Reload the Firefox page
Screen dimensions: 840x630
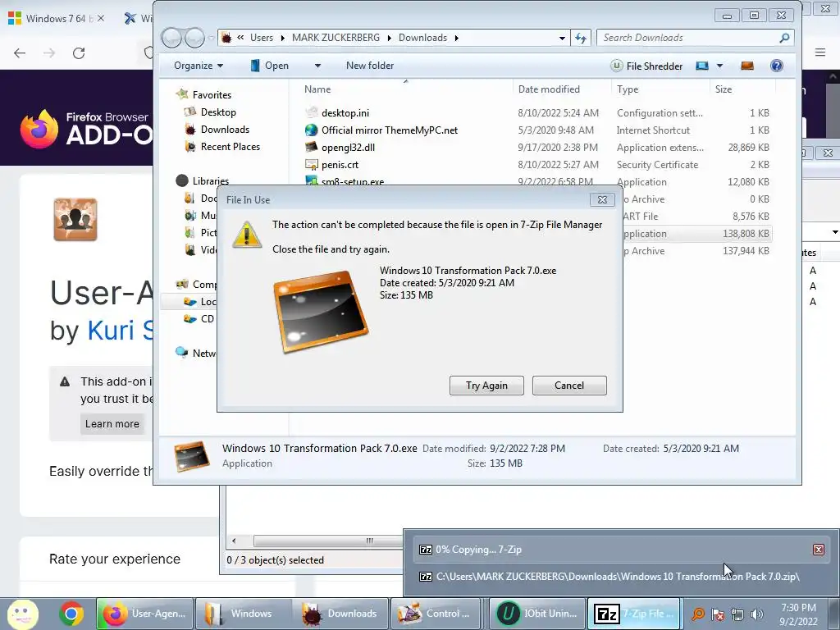pyautogui.click(x=79, y=53)
